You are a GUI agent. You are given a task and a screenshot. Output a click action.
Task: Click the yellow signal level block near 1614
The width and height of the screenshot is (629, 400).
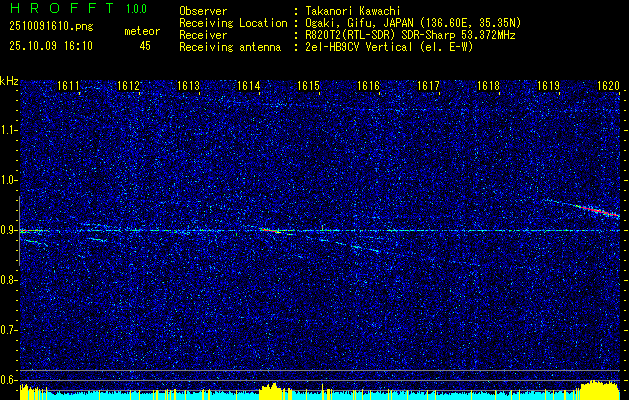point(271,392)
